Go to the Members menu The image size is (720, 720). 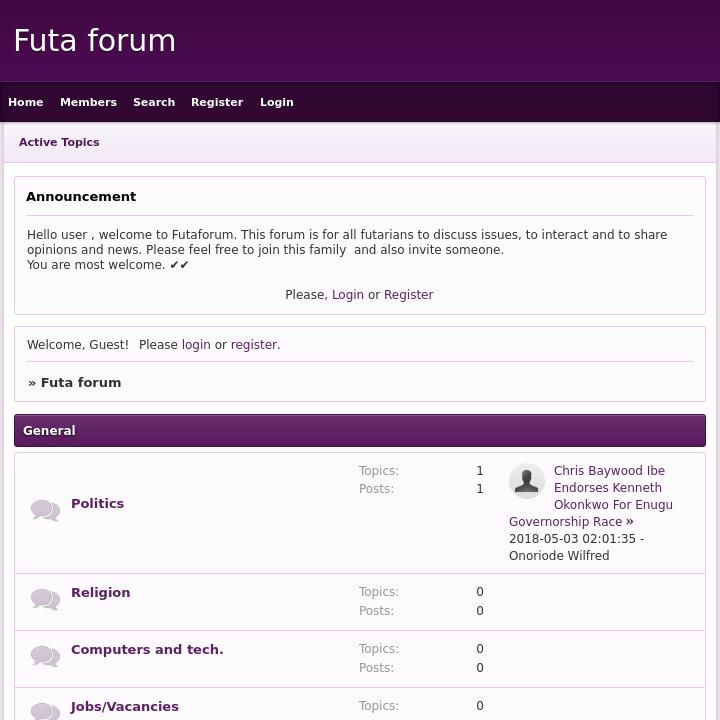click(x=88, y=102)
